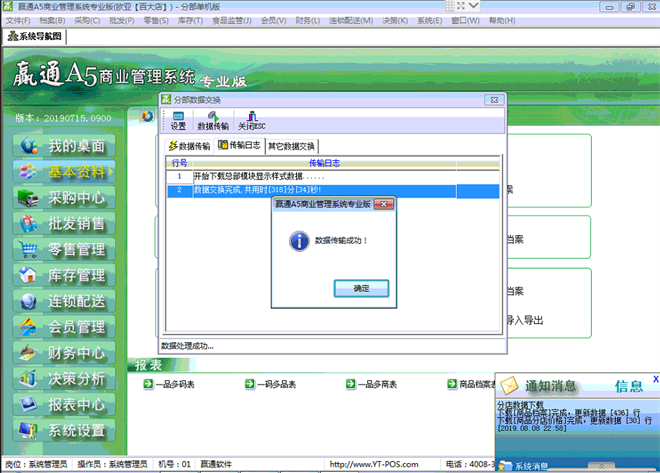The height and width of the screenshot is (473, 660).
Task: Click the title bar dropdown chevron
Action: pyautogui.click(x=473, y=5)
